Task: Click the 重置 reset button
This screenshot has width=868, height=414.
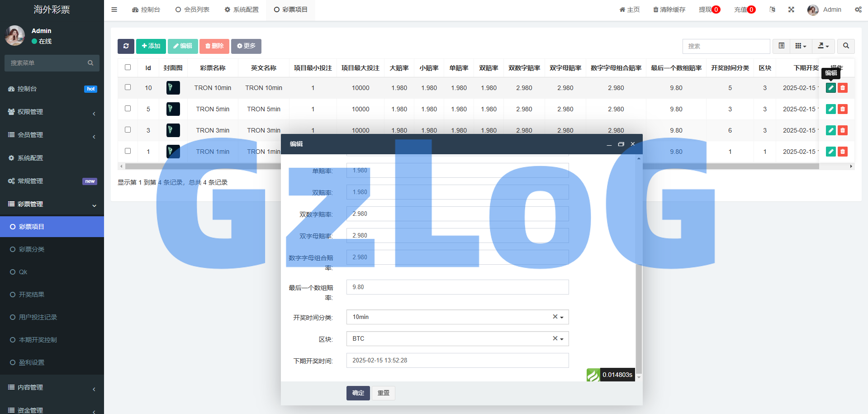Action: 384,393
